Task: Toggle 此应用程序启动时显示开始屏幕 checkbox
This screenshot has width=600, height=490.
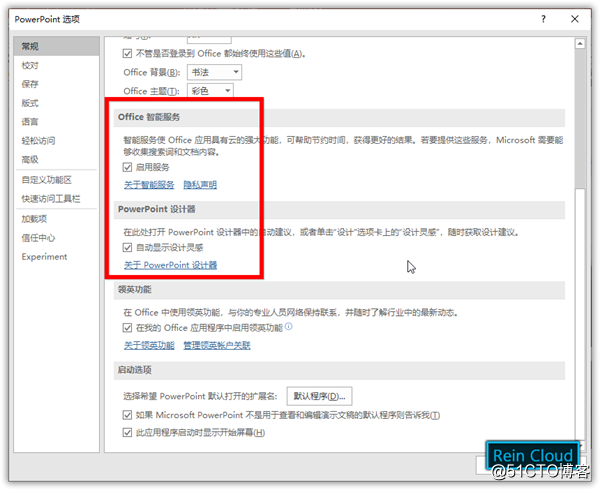Action: click(127, 433)
